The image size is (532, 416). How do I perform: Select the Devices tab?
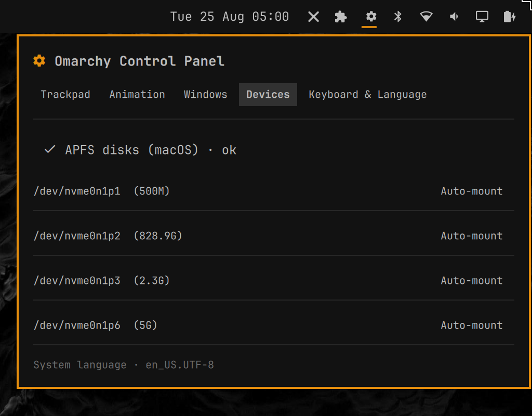click(x=268, y=95)
